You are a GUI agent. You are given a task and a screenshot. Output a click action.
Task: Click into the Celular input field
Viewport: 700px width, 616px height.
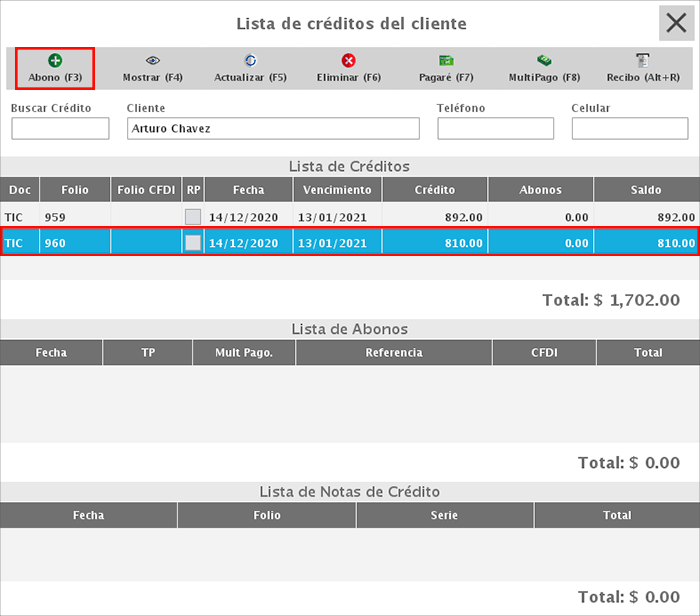(x=630, y=129)
